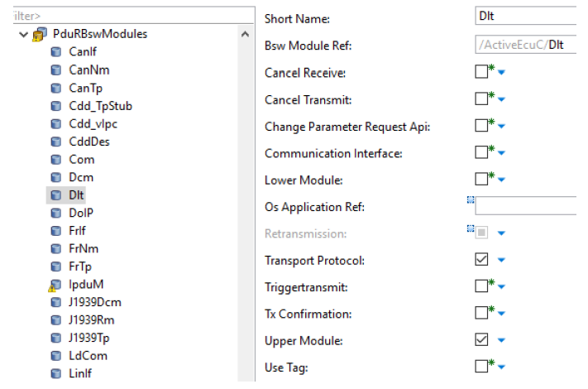Select LdCom in the module tree
The image size is (588, 389).
pyautogui.click(x=88, y=356)
